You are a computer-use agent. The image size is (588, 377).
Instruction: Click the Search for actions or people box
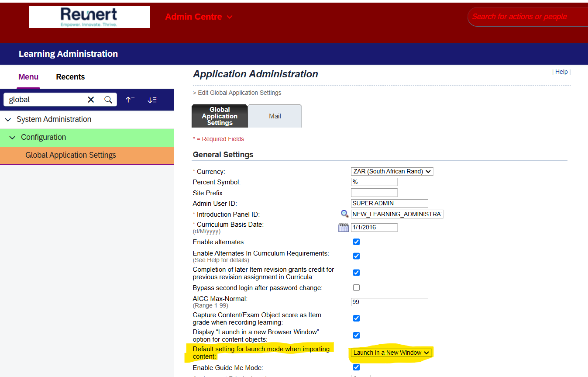[x=527, y=17]
